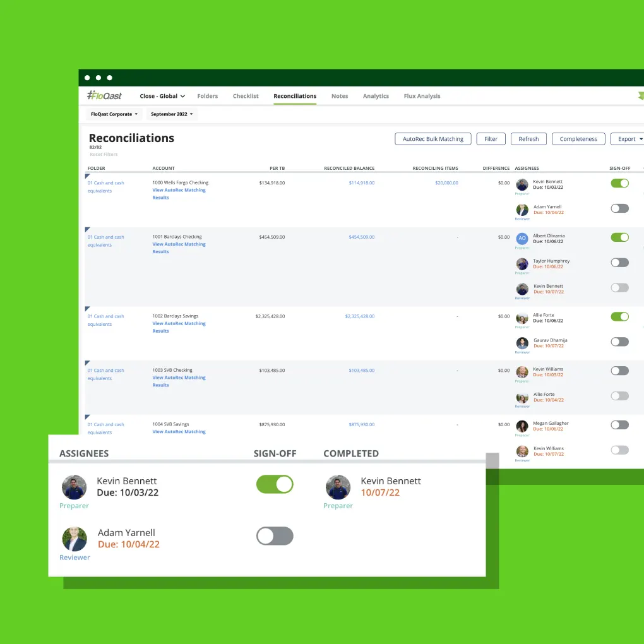Enable Kevin Williams' 10/03/22 sign-off toggle
The height and width of the screenshot is (644, 644).
coord(620,371)
